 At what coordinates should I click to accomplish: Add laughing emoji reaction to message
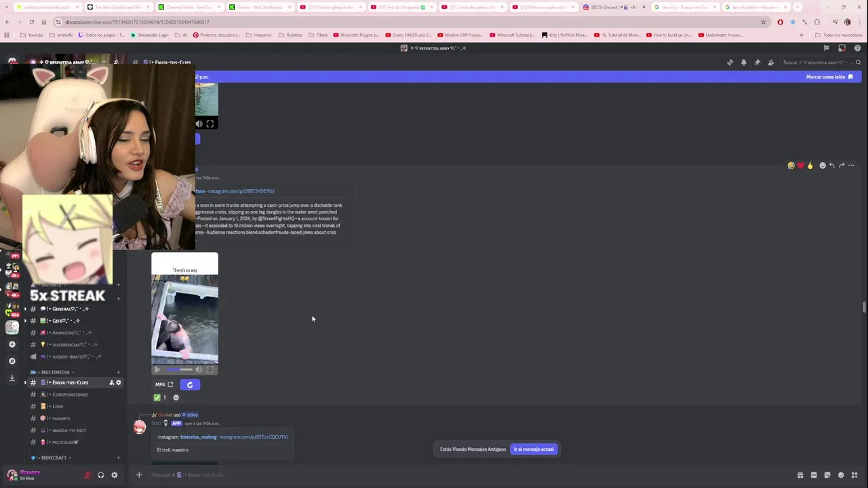click(791, 165)
